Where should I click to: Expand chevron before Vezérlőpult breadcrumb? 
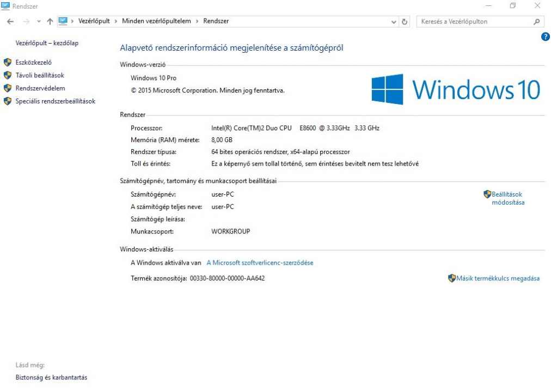(x=72, y=21)
